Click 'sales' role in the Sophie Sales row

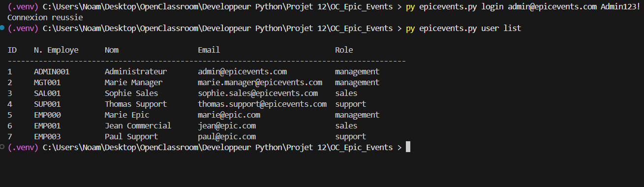pyautogui.click(x=346, y=93)
